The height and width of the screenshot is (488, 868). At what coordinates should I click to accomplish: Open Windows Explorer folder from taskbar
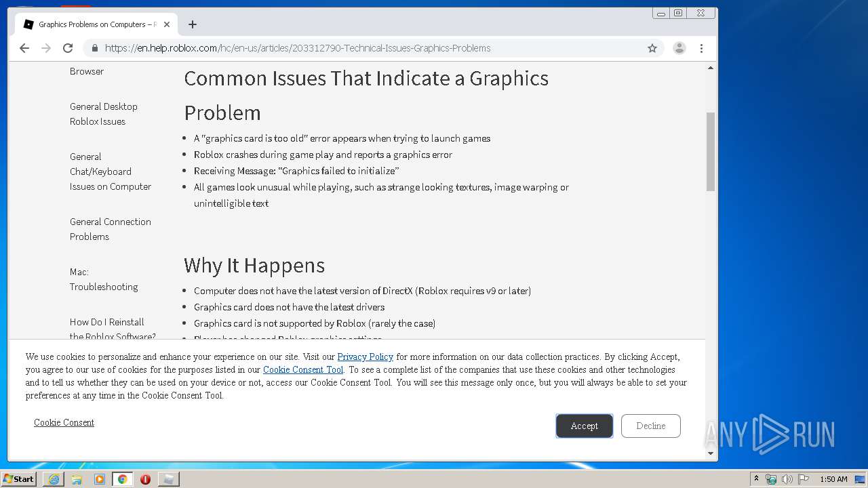pos(77,479)
